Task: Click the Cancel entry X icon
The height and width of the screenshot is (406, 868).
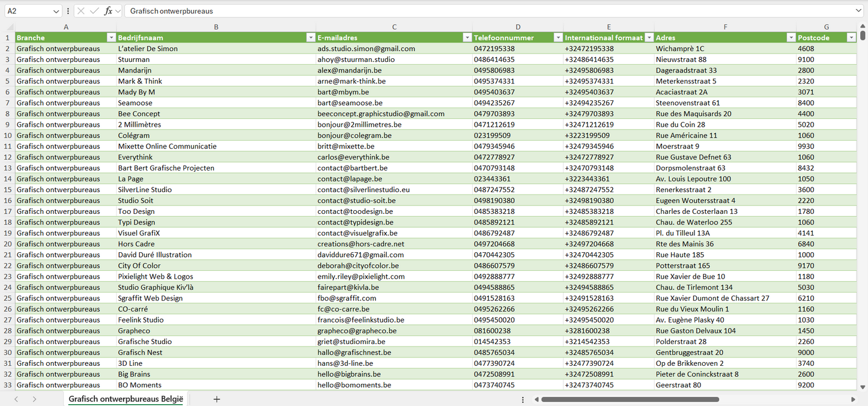Action: click(x=81, y=11)
